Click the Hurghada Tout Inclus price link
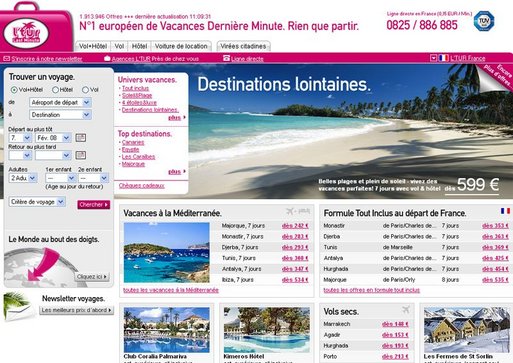 495,269
